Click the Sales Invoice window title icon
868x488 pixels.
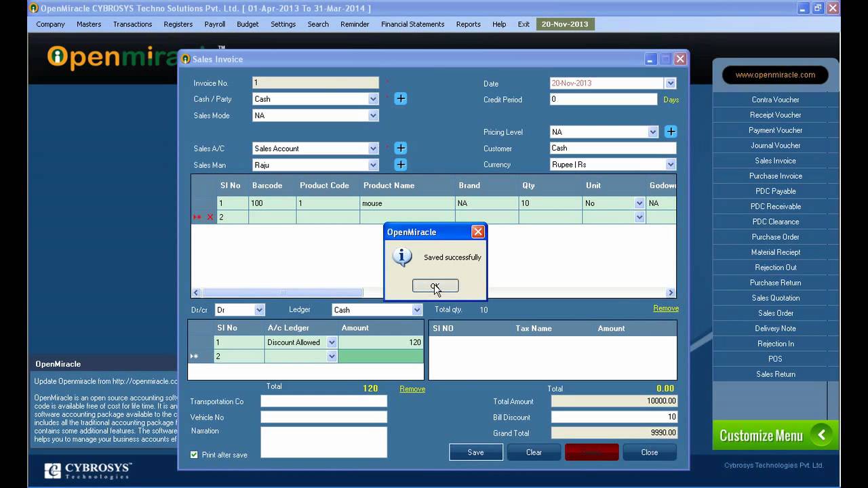(185, 59)
